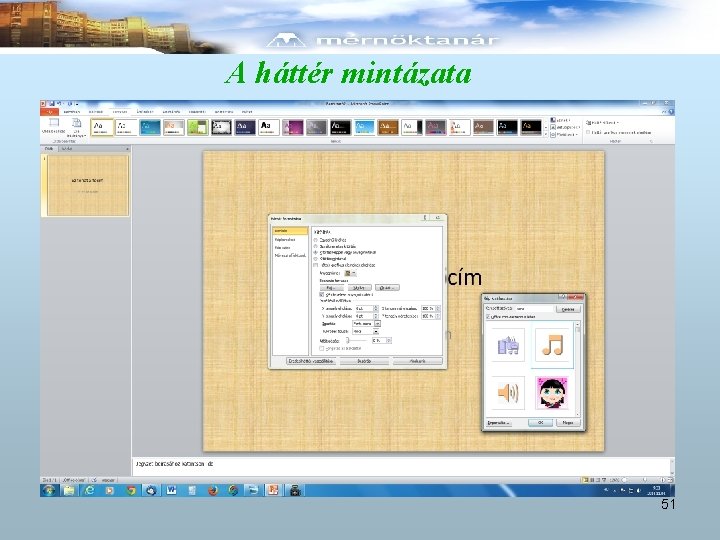The height and width of the screenshot is (540, 720).
Task: Select Artistic Effects category in dialog
Action: [290, 255]
